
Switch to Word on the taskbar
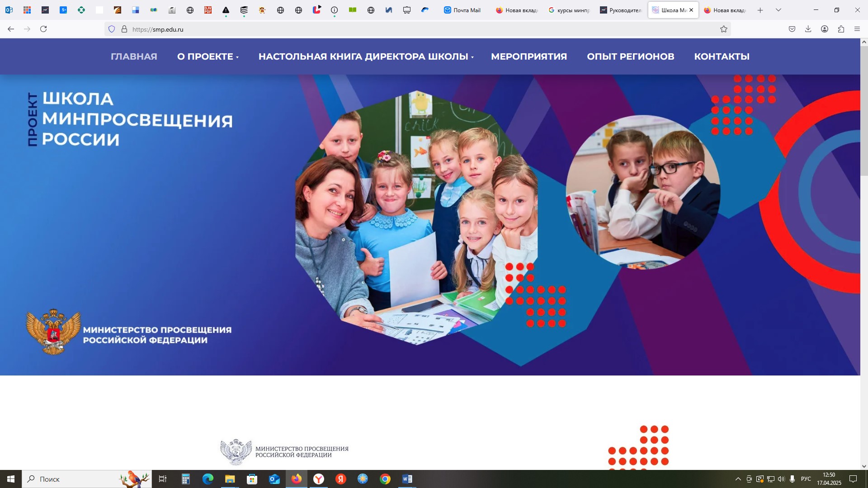407,479
